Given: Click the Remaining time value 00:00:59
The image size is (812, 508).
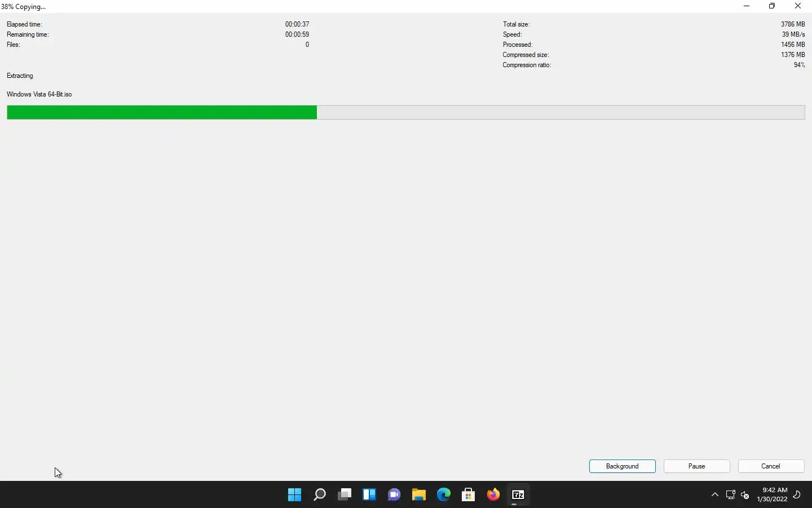Looking at the screenshot, I should tap(297, 34).
